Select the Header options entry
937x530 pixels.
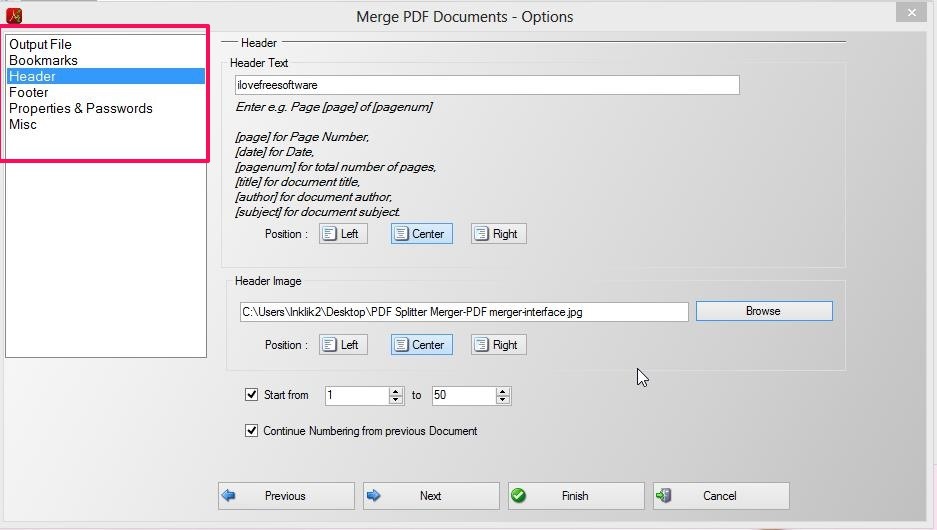(106, 76)
